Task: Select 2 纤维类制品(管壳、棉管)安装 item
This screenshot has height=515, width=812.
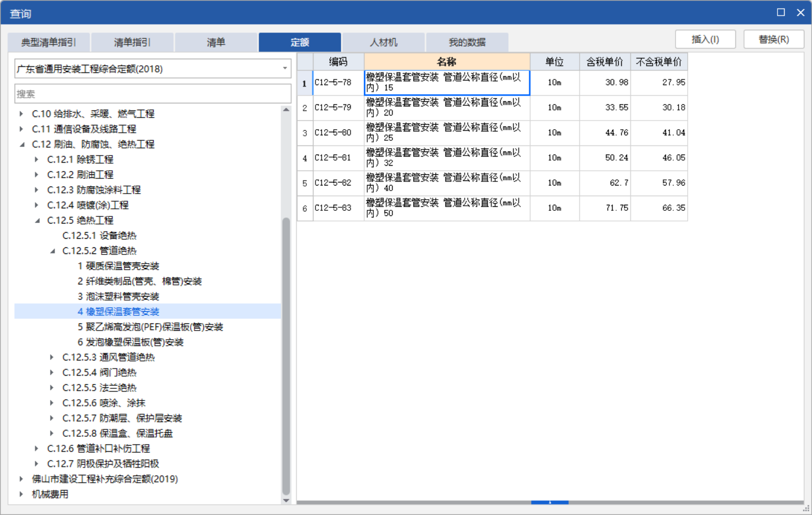Action: pos(139,281)
